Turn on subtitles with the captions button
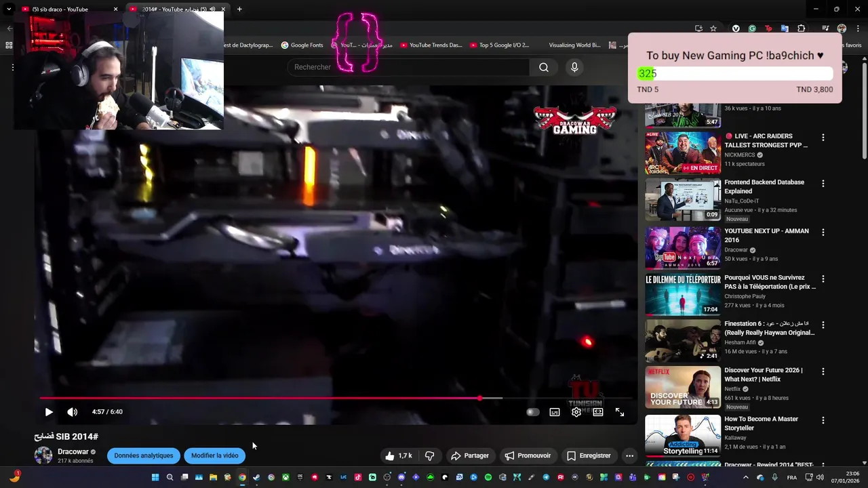Image resolution: width=868 pixels, height=488 pixels. [555, 412]
